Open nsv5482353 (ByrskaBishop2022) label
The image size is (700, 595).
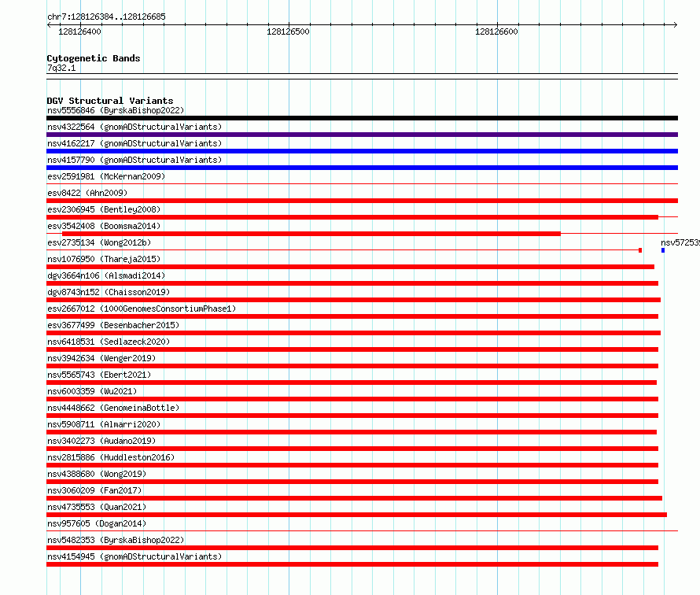(x=116, y=540)
